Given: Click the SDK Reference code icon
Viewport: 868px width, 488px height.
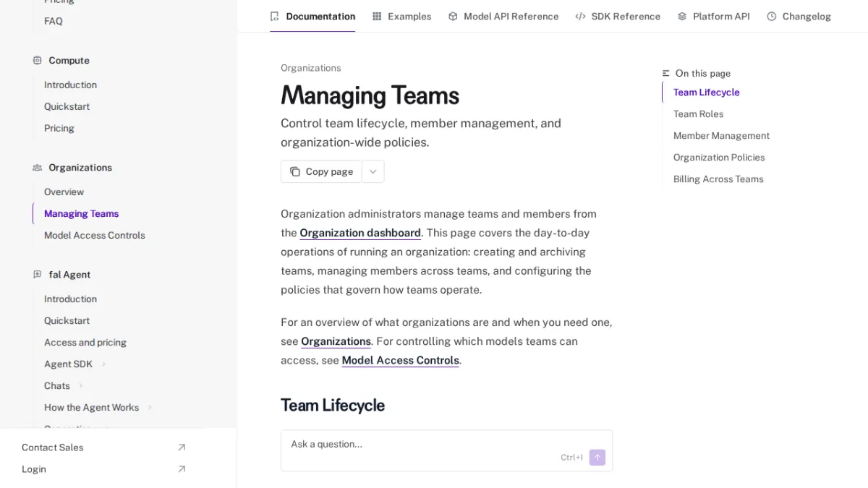Looking at the screenshot, I should tap(580, 16).
